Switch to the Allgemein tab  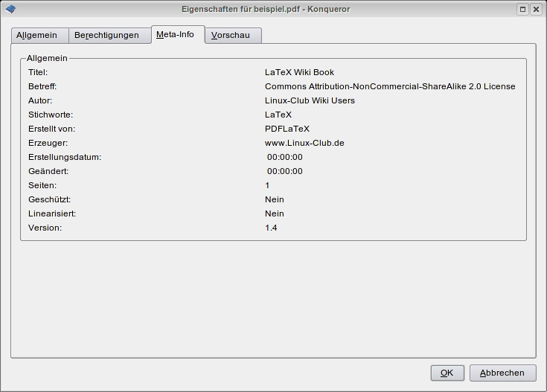click(39, 36)
